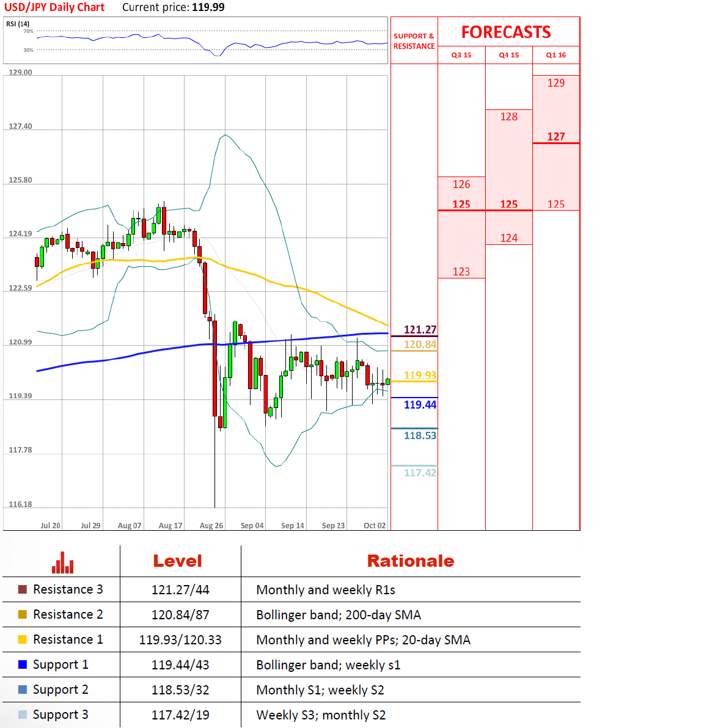Screen dimensions: 704x728
Task: Select the Resistance 2 row label
Action: point(68,614)
